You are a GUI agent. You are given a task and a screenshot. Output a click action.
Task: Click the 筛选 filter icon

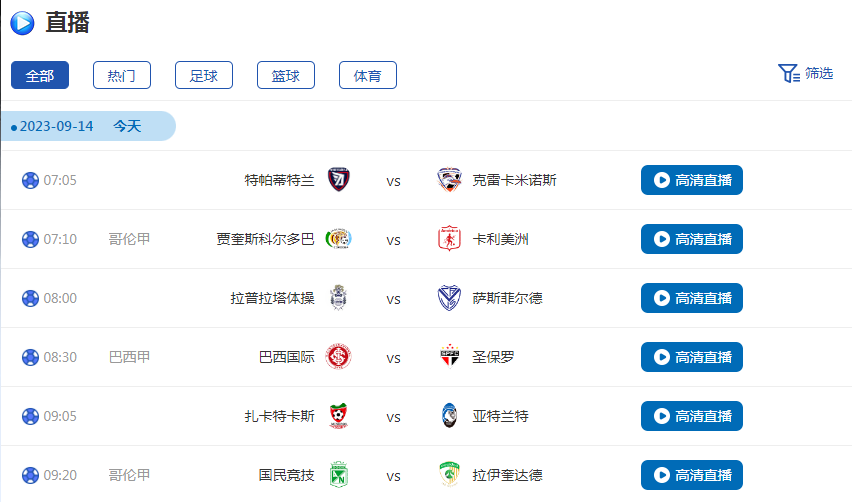pyautogui.click(x=788, y=74)
